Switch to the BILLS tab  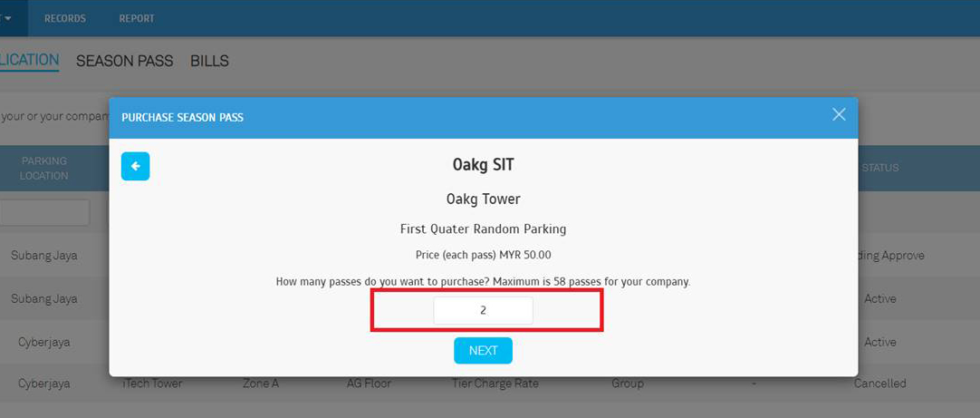210,62
